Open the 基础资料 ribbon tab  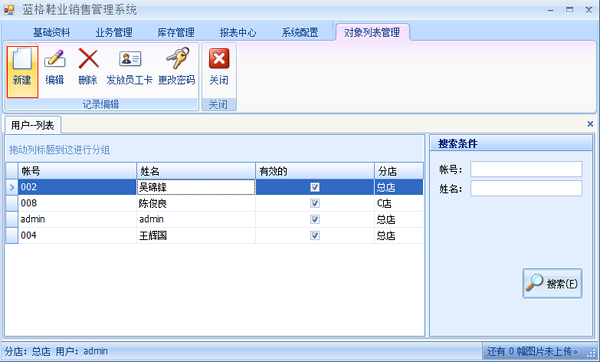52,33
